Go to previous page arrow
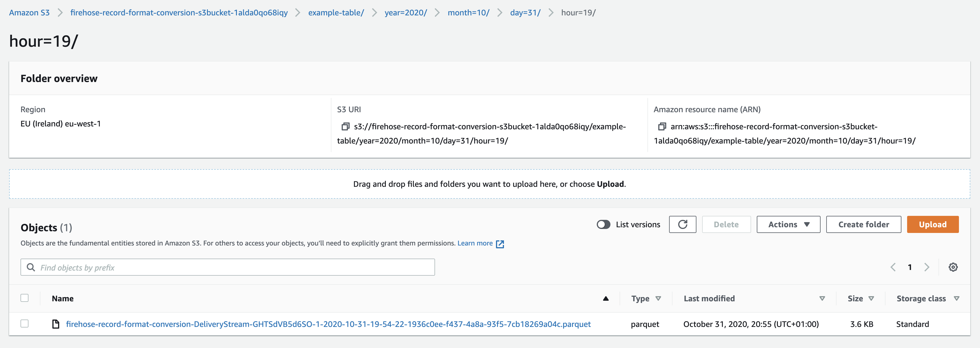980x348 pixels. (x=893, y=267)
